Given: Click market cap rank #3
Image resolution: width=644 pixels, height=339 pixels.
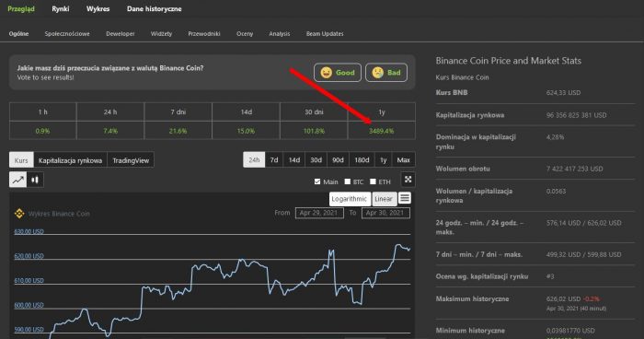Looking at the screenshot, I should click(550, 276).
